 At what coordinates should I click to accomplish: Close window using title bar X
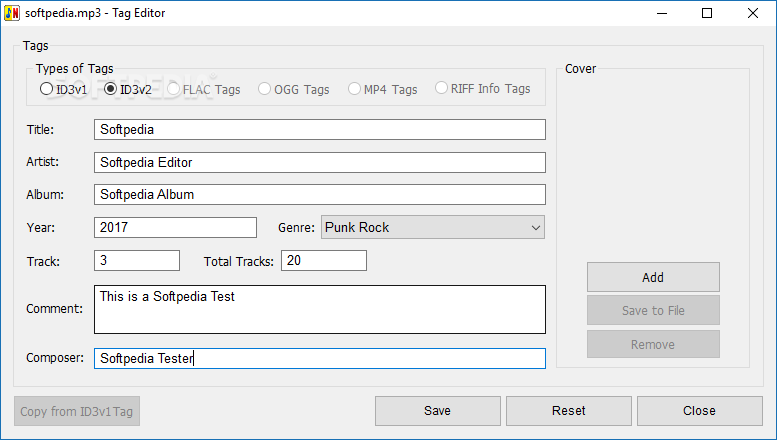click(x=753, y=13)
